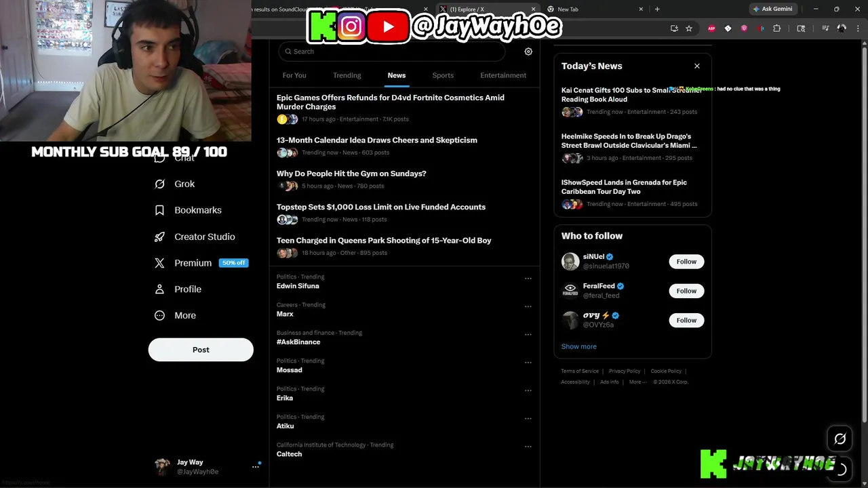Viewport: 868px width, 488px height.
Task: Open the Privacy Policy link
Action: point(625,371)
